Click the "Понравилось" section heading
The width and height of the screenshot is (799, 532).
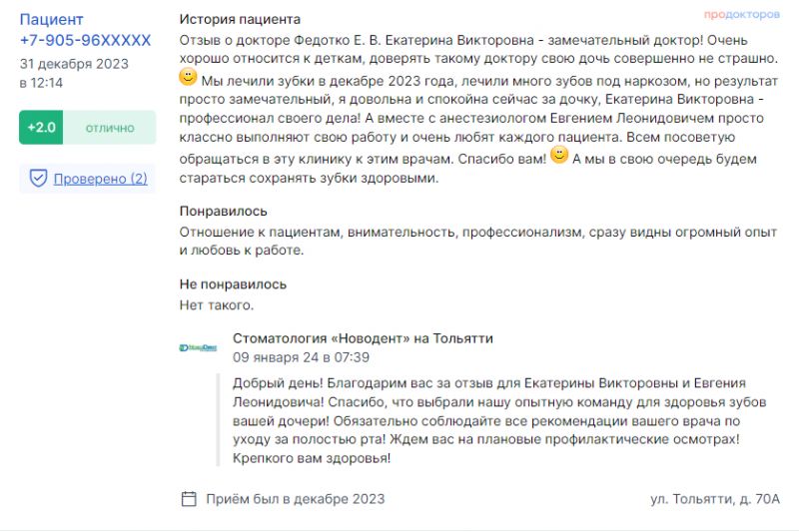[x=223, y=211]
